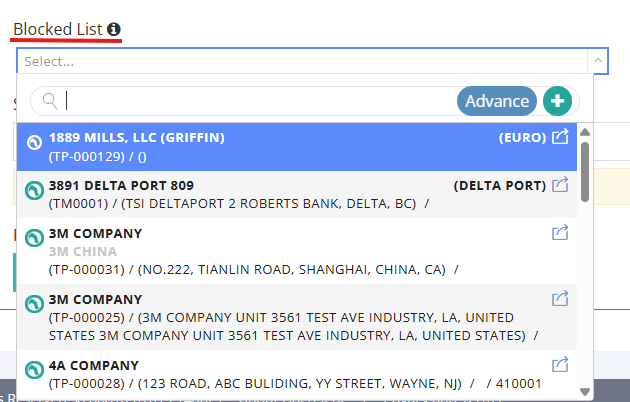Focus the dropdown search text field
This screenshot has width=630, height=402.
click(259, 101)
